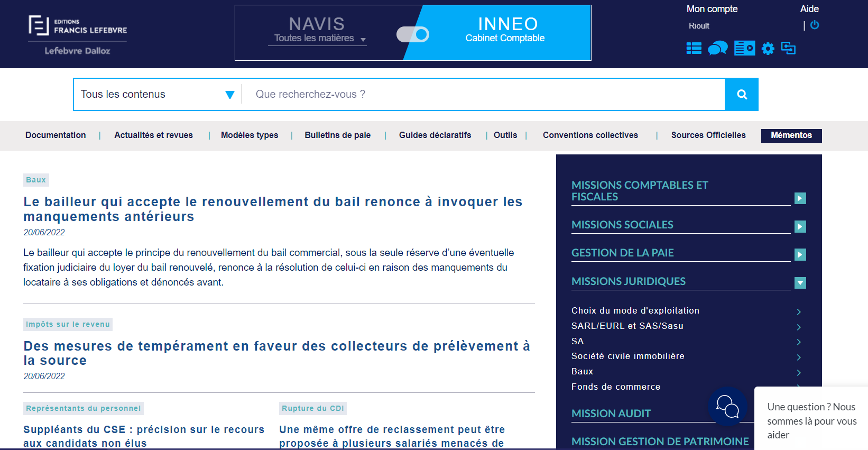
Task: Open Société civile immobilière in the sidebar
Action: 628,356
